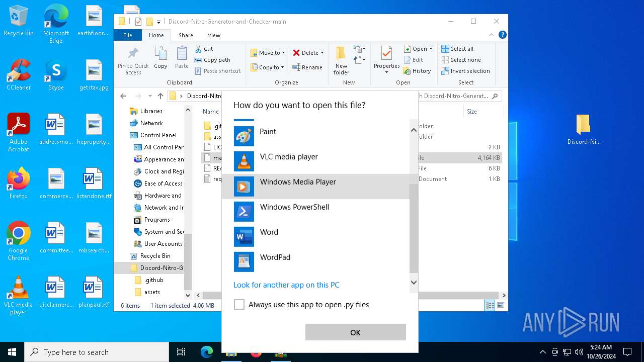This screenshot has height=362, width=644.
Task: Choose VLC media player in app list
Action: point(315,161)
